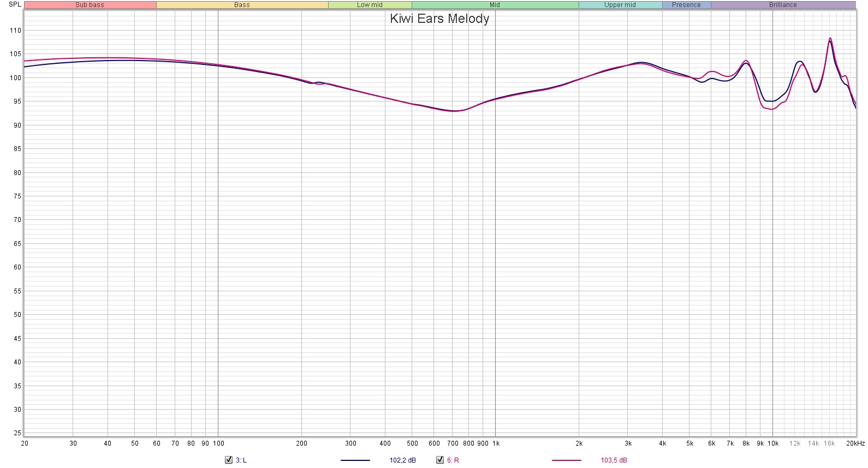Select the Low mid band label
868x468 pixels.
[370, 5]
